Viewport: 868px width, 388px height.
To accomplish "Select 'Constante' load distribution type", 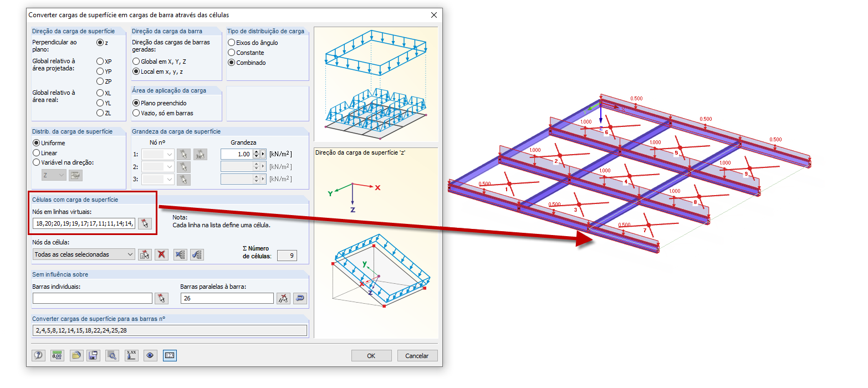I will [x=232, y=53].
